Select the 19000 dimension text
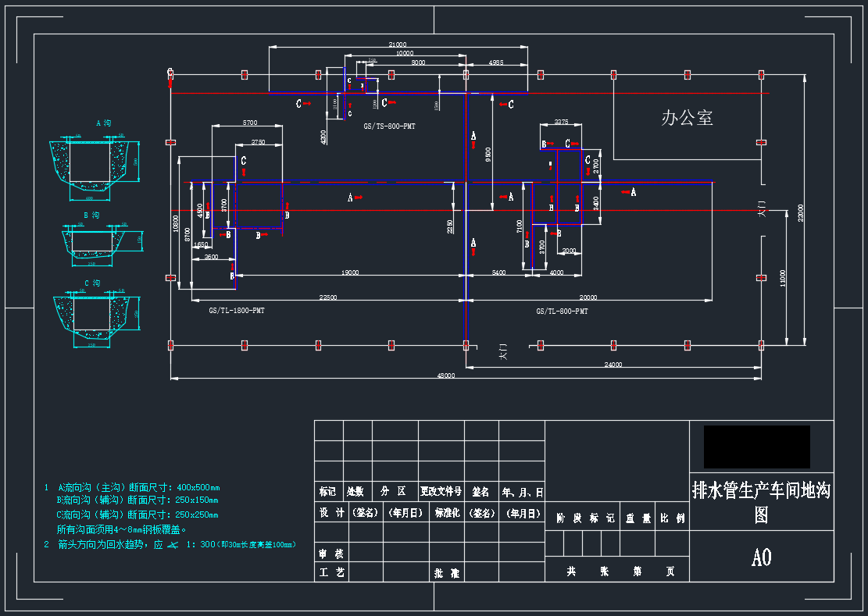 349,272
